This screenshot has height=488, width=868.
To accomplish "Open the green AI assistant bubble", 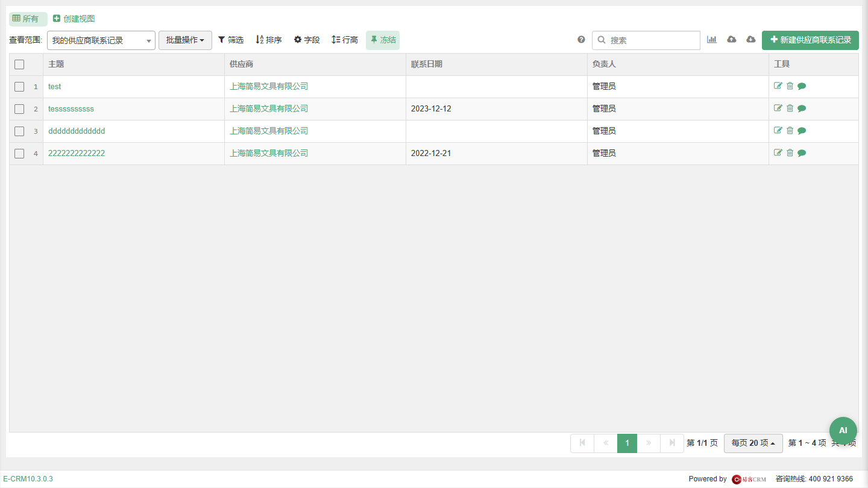I will tap(843, 431).
